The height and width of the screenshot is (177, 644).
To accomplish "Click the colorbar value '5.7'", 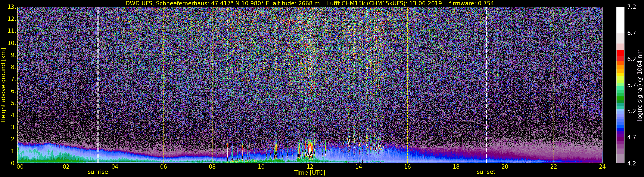I will coord(632,85).
